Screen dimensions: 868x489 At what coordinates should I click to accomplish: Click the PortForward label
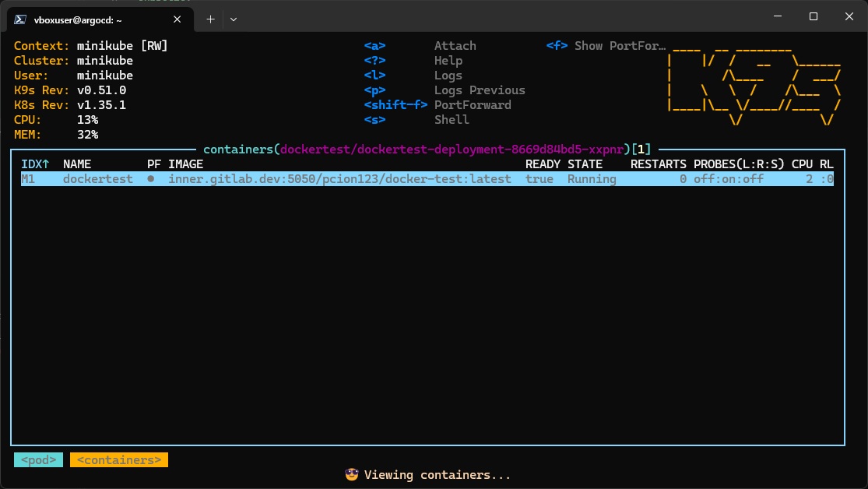[473, 105]
